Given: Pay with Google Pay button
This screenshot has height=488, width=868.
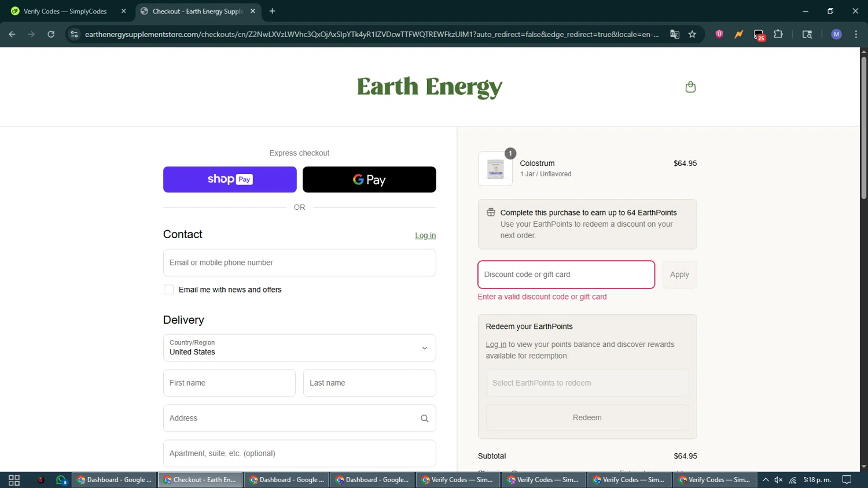Looking at the screenshot, I should (x=369, y=179).
